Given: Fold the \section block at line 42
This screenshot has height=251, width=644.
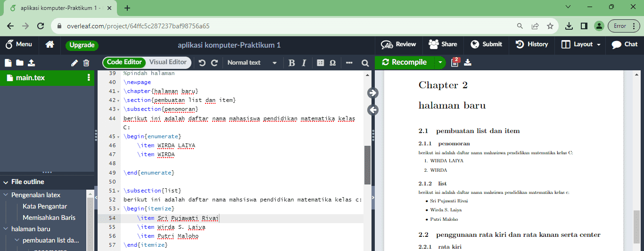Looking at the screenshot, I should [119, 100].
